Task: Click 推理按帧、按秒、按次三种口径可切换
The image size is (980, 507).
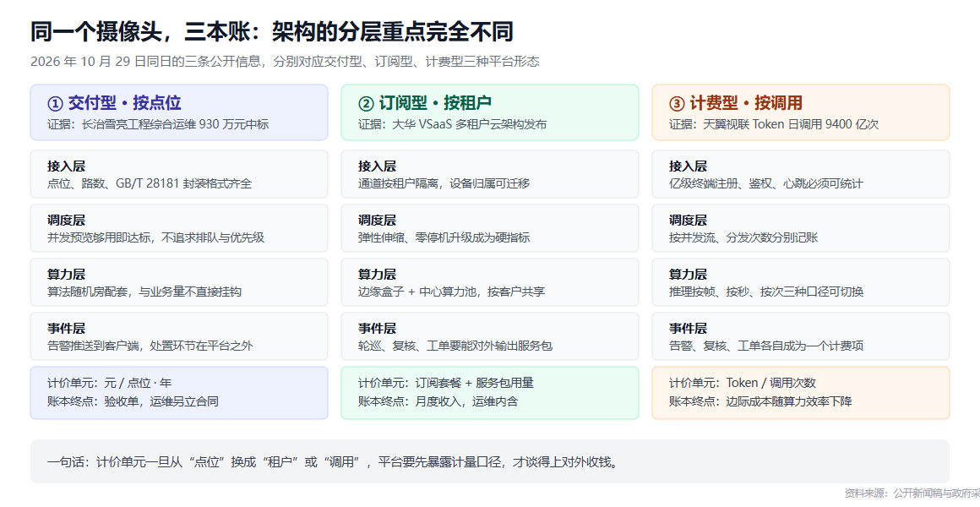Action: [765, 292]
